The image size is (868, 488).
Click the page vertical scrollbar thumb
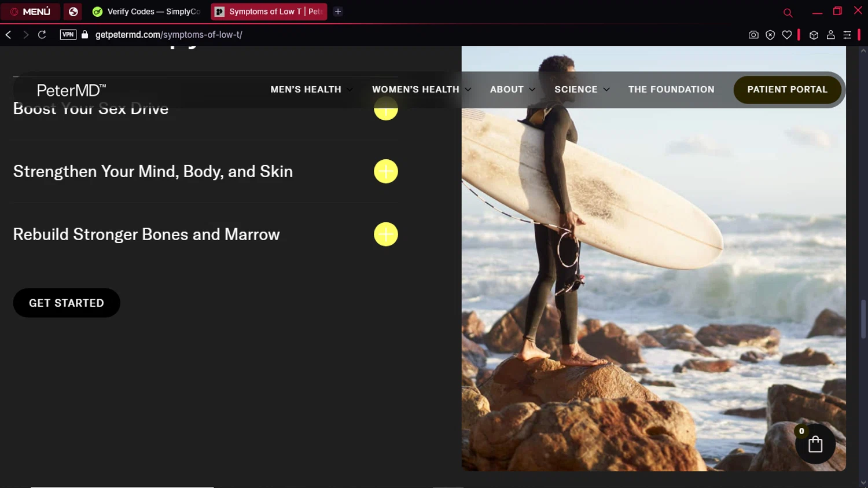click(x=863, y=320)
